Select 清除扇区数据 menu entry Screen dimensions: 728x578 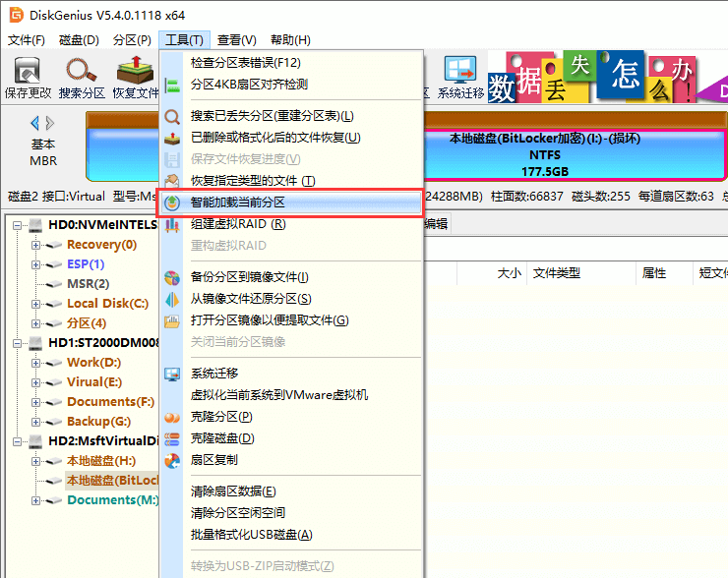(x=290, y=491)
